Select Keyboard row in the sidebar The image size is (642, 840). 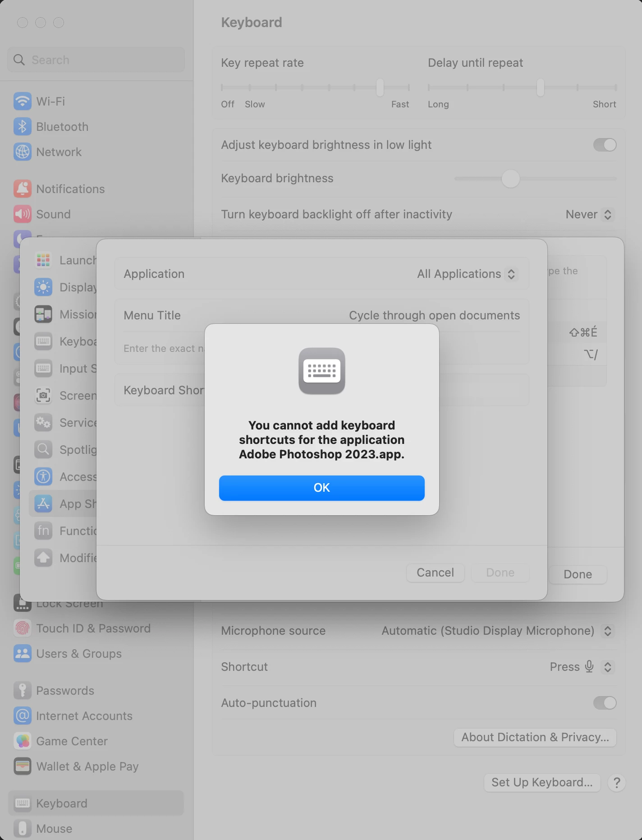click(96, 803)
